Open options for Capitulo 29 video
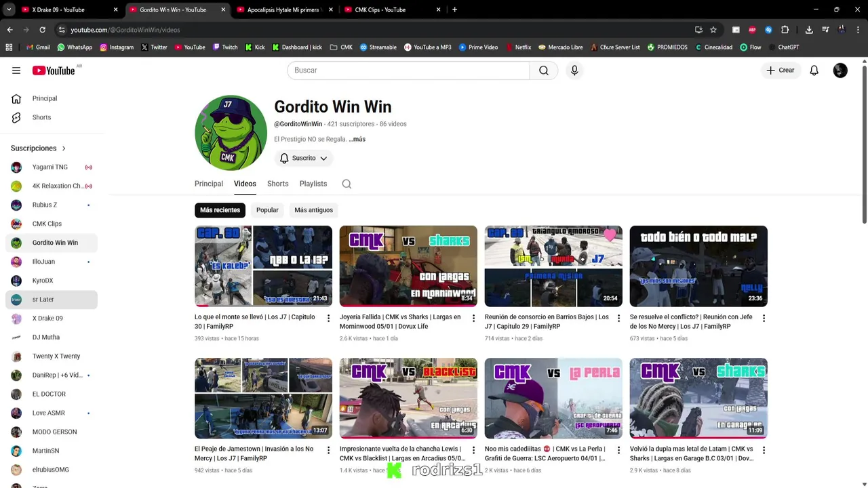The image size is (868, 488). [x=619, y=319]
